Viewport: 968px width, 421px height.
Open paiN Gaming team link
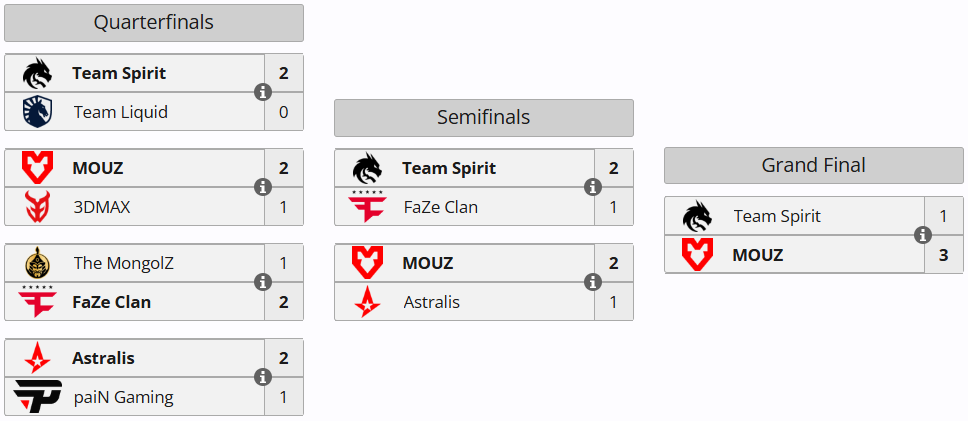[123, 397]
